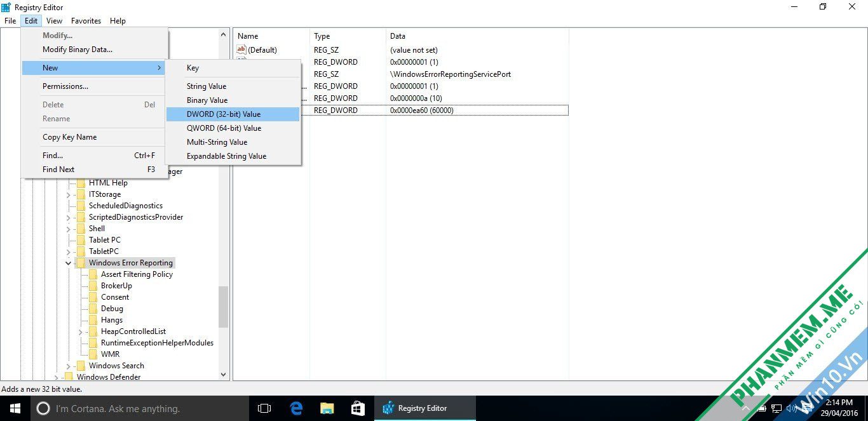Collapse the Windows Error Reporting key
Image resolution: width=868 pixels, height=421 pixels.
(x=69, y=263)
